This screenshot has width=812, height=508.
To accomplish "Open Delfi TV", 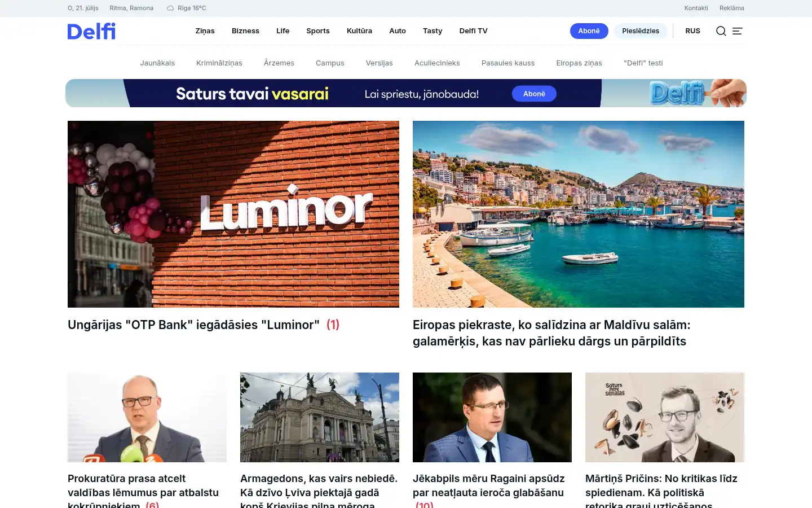I will [473, 31].
